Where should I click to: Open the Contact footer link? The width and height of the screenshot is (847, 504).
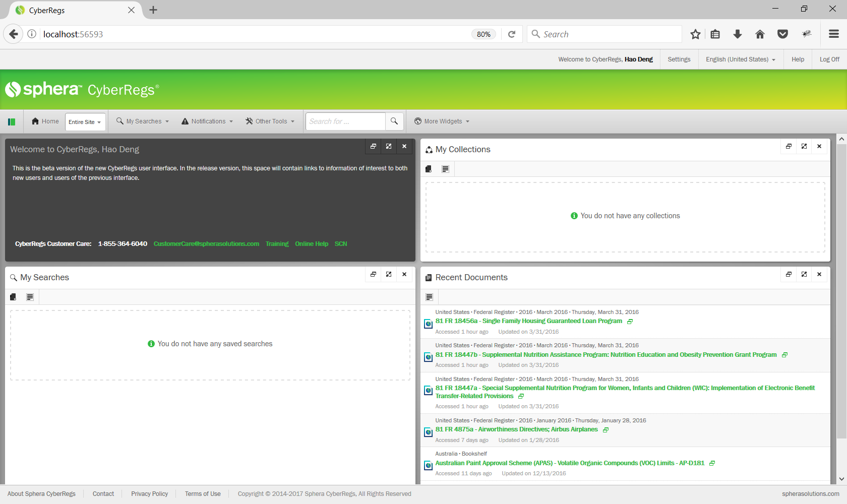[103, 494]
